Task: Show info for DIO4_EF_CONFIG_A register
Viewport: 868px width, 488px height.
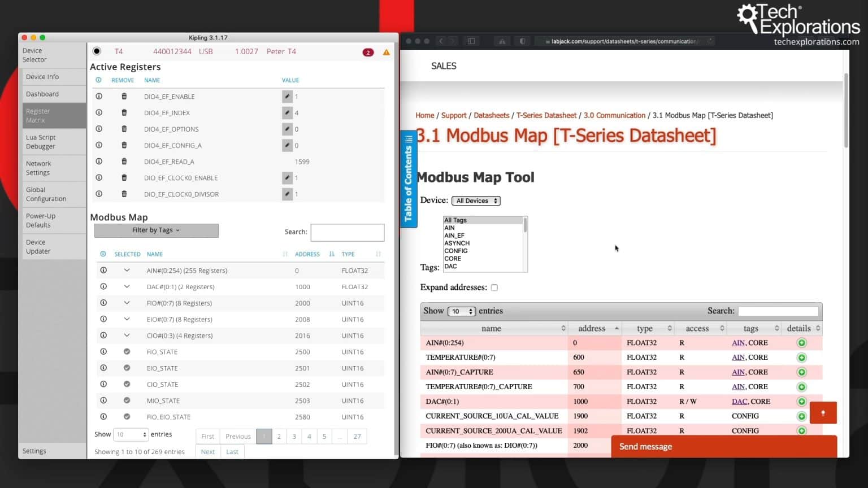Action: click(x=99, y=145)
